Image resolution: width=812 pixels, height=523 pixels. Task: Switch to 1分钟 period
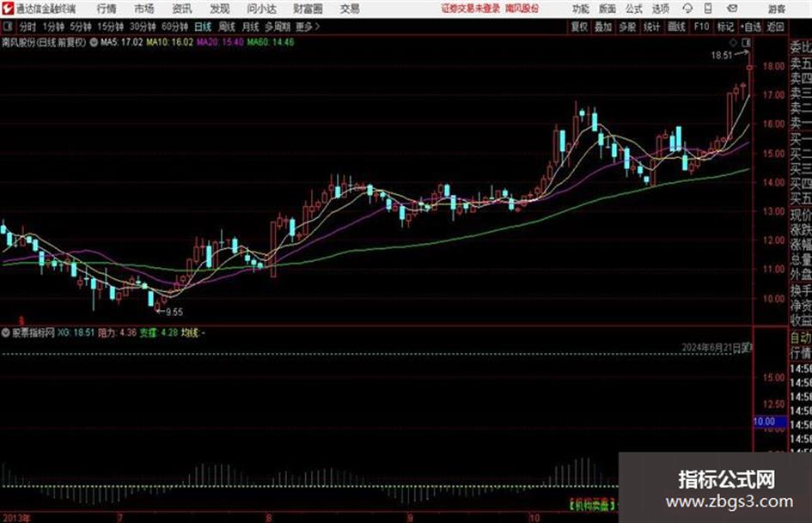[52, 27]
